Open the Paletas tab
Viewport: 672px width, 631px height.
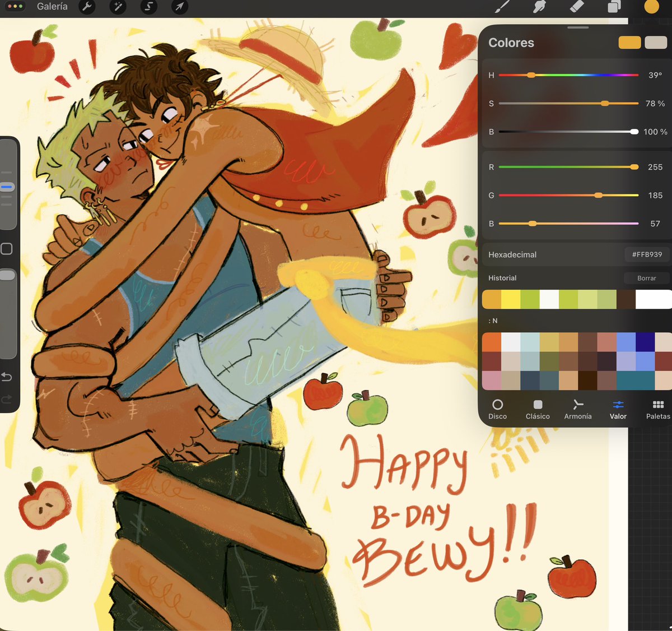pos(658,409)
